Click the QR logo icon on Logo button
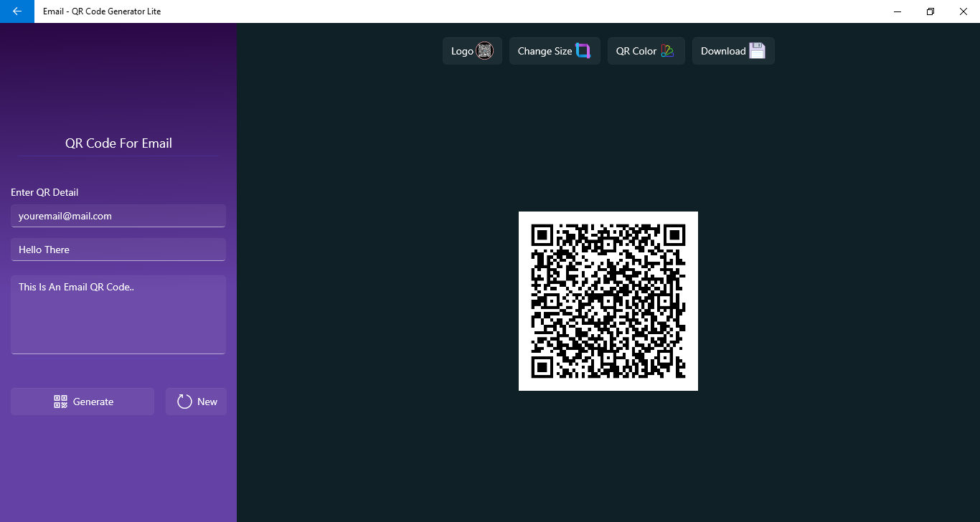 click(485, 51)
